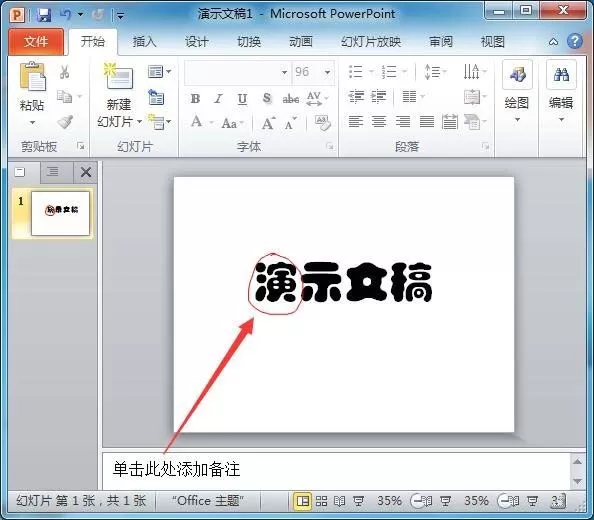Viewport: 594px width, 520px height.
Task: Open the font size dropdown showing 96
Action: click(x=313, y=72)
